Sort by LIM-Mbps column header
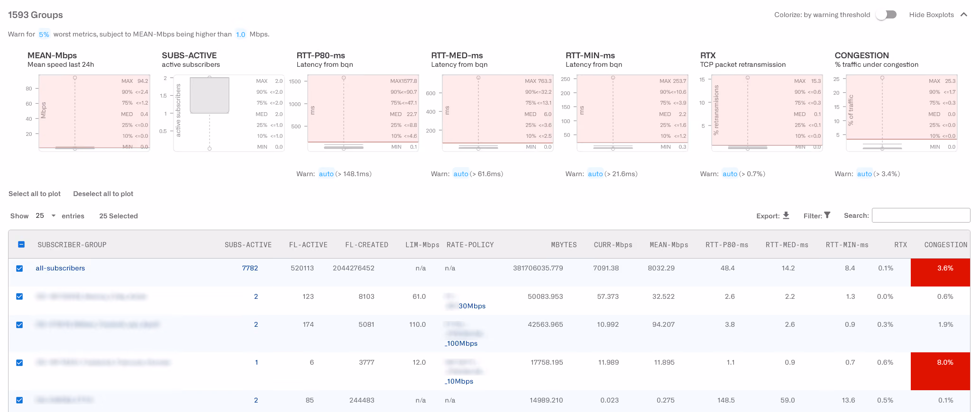The image size is (980, 412). point(422,245)
